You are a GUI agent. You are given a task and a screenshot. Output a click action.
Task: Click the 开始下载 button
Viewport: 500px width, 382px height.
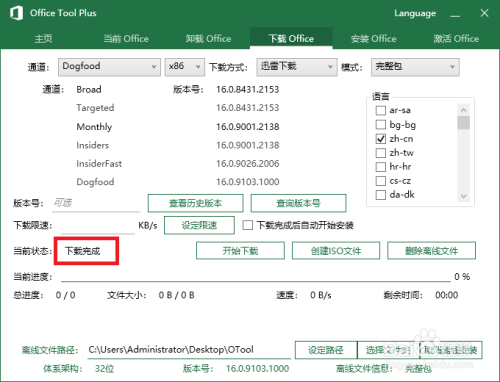tap(240, 251)
